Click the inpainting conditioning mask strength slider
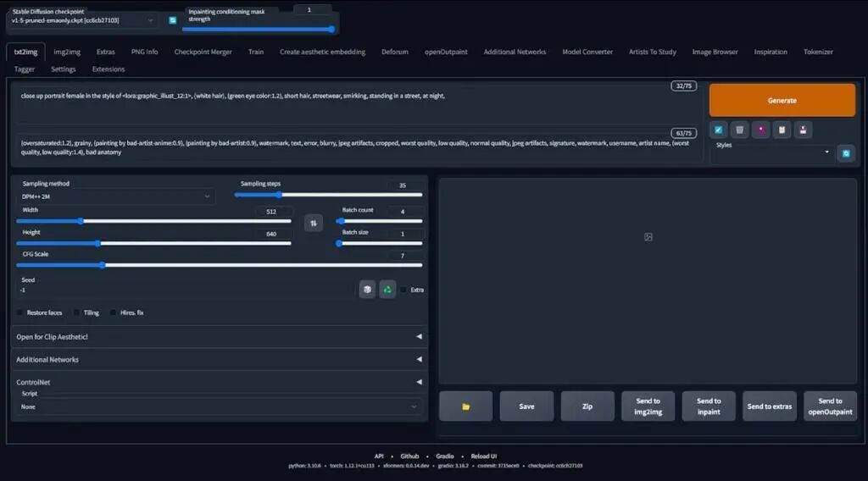 click(259, 30)
